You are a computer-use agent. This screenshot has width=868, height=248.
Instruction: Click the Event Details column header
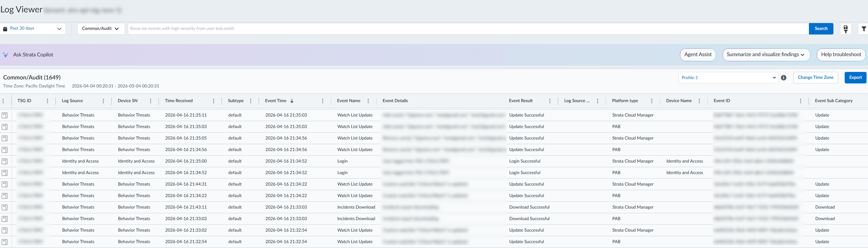click(395, 101)
